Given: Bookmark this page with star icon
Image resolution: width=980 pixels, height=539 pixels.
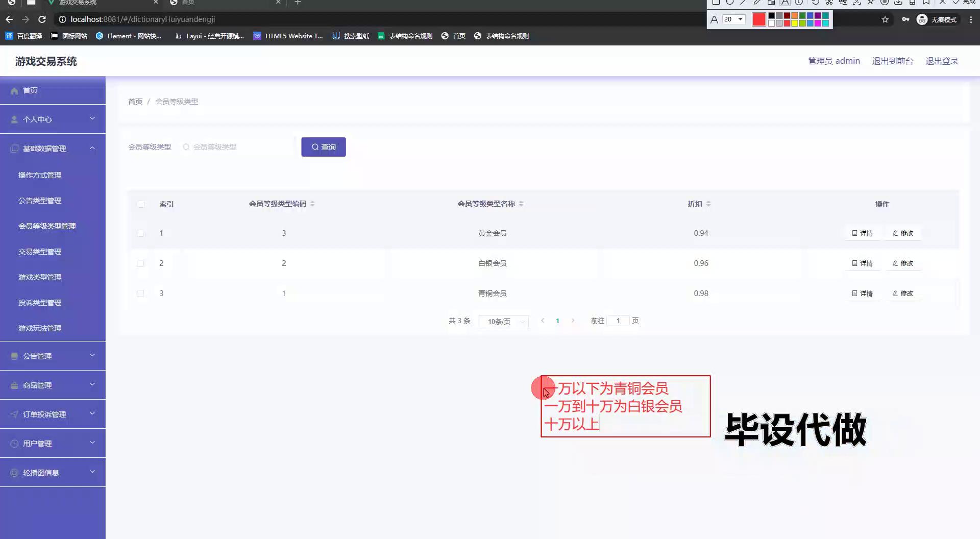Looking at the screenshot, I should click(x=885, y=19).
